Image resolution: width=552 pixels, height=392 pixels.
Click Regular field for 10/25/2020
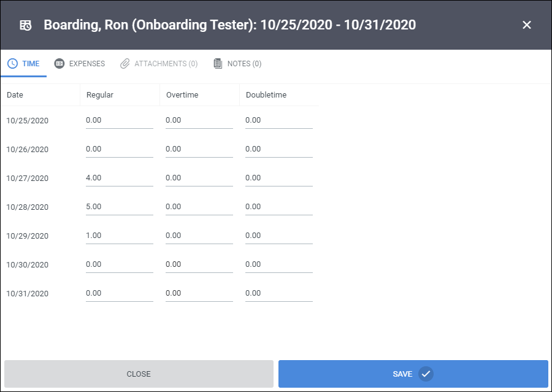click(120, 120)
